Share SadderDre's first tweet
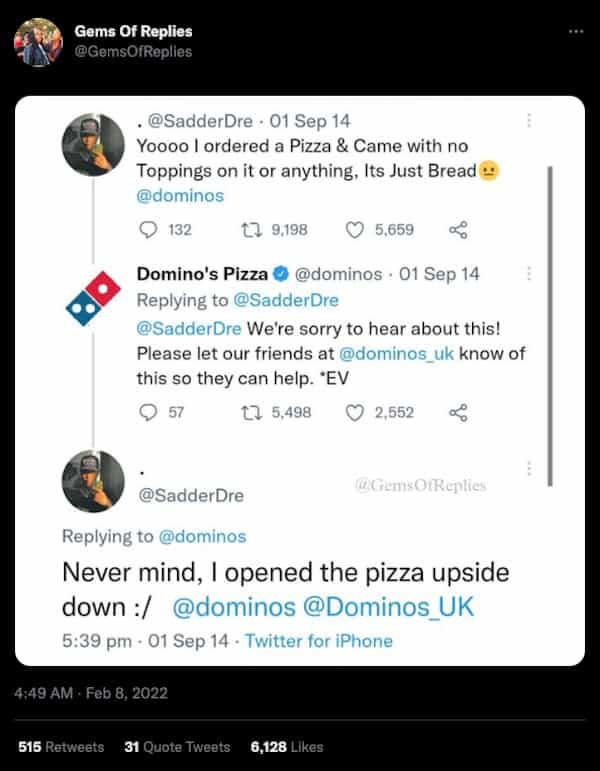Viewport: 600px width, 771px height. (x=459, y=230)
